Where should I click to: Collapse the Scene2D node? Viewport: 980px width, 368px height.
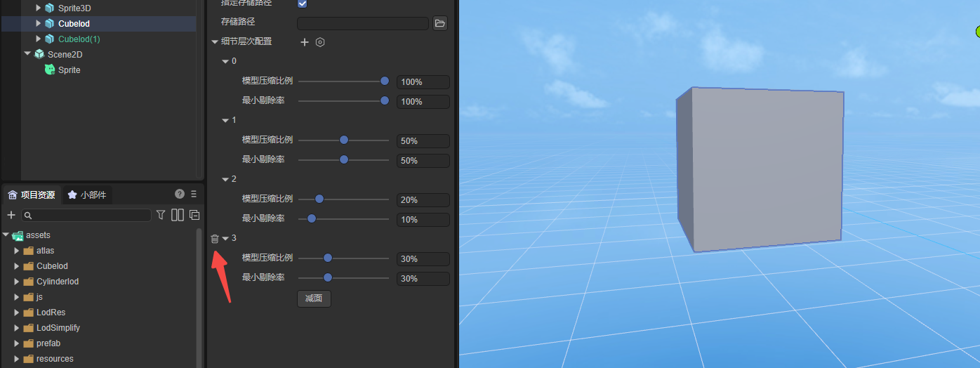tap(27, 54)
